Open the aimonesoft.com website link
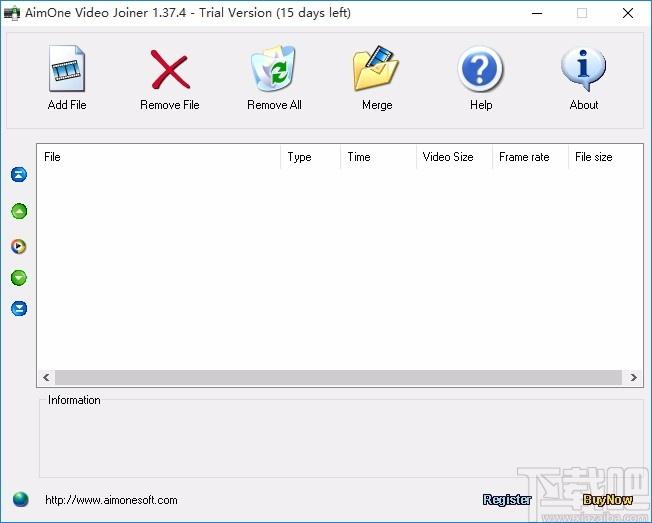 (111, 500)
